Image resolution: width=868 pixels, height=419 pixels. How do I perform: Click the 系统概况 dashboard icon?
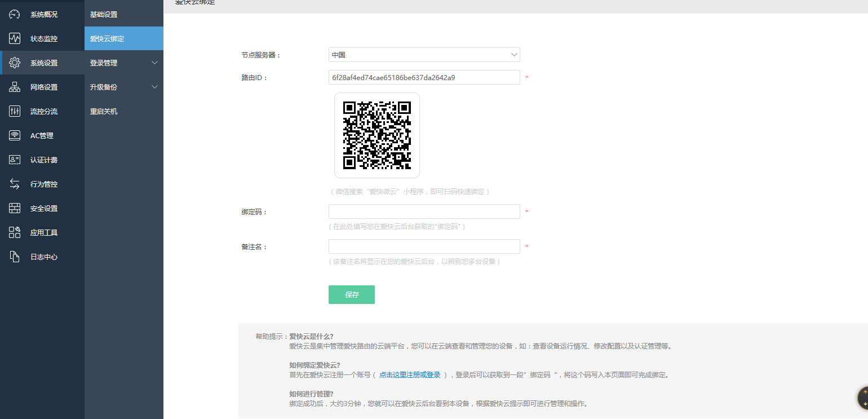click(15, 15)
